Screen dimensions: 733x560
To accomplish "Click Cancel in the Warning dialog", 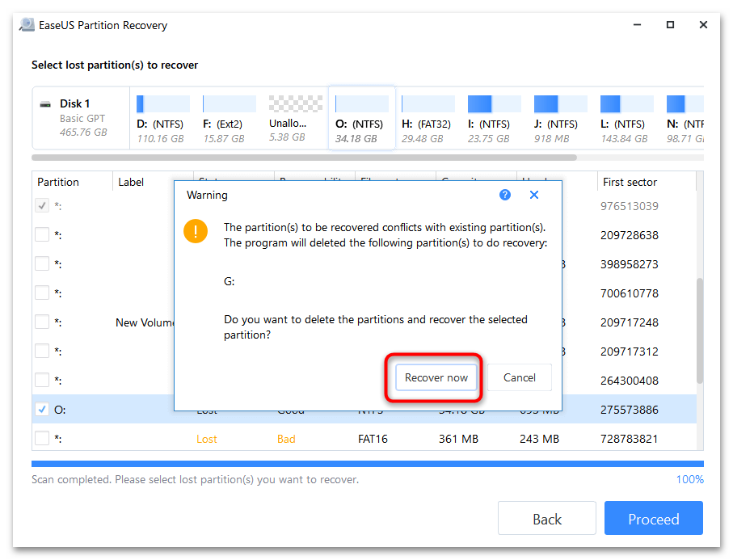I will [x=520, y=377].
